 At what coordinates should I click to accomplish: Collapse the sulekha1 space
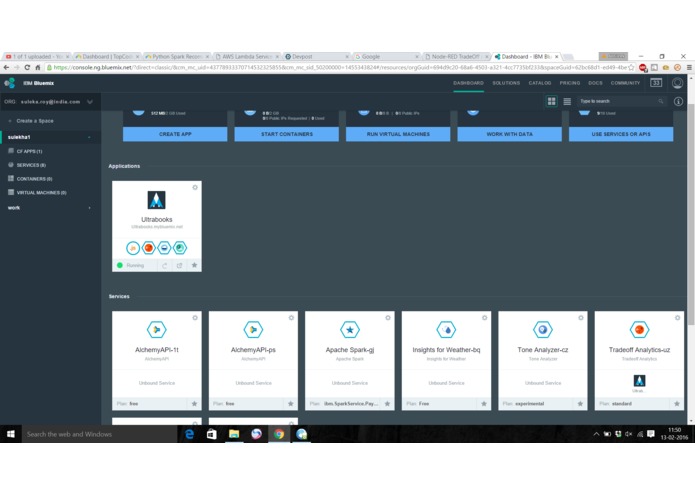(x=89, y=137)
